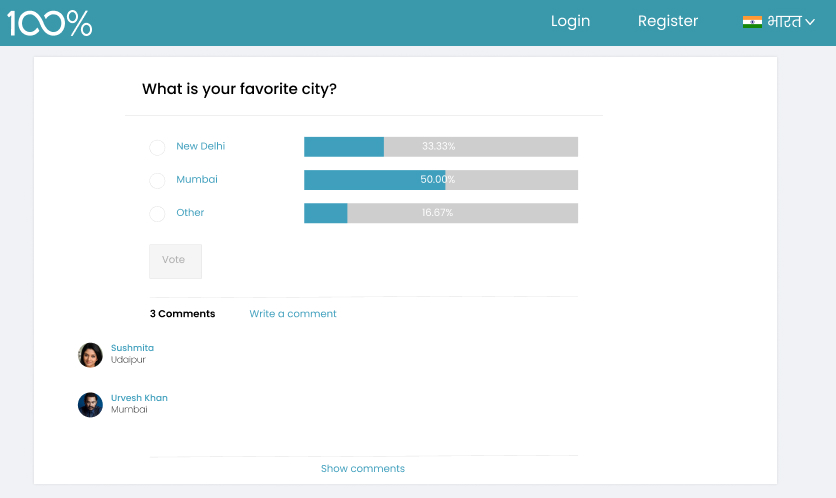
Task: Open Urvesh Khan's name link
Action: [x=139, y=398]
